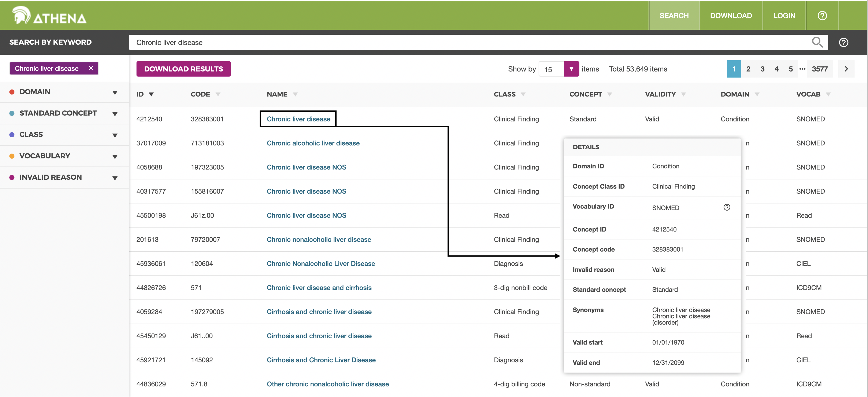
Task: Open the LOGIN menu item
Action: click(x=784, y=15)
